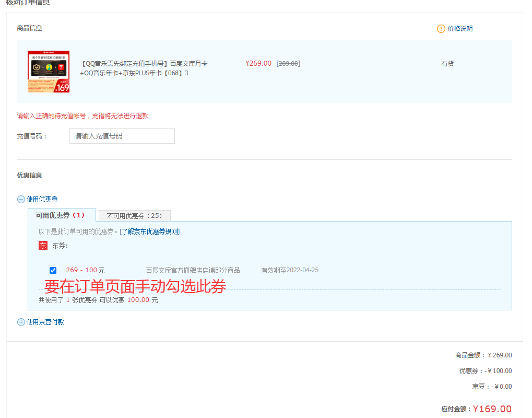Open the 不可用优惠券 (25) tab

point(134,216)
